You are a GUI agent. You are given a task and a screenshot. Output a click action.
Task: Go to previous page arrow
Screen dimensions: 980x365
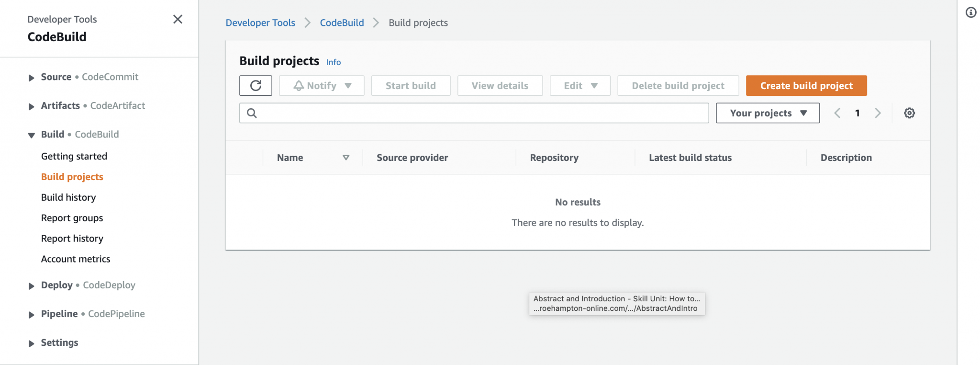[837, 113]
